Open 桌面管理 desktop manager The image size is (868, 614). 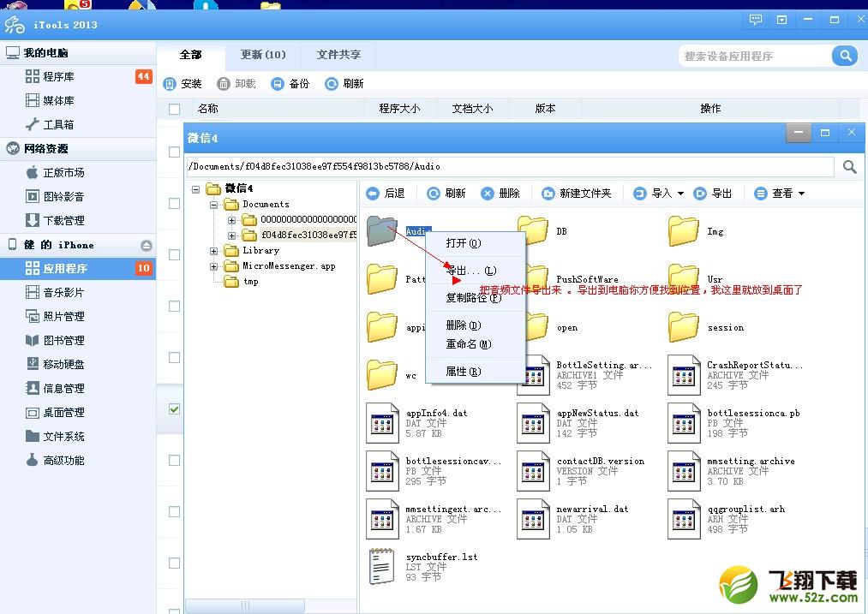pyautogui.click(x=77, y=412)
